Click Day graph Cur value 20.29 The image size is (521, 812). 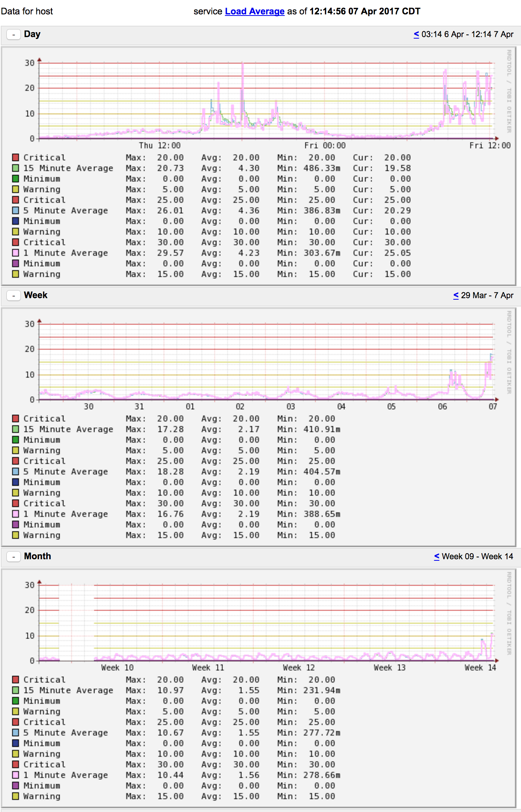398,210
